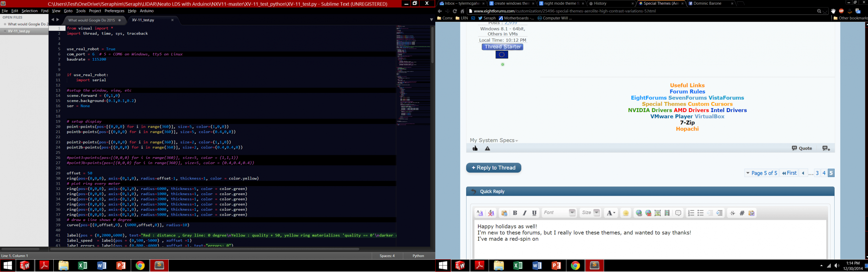This screenshot has height=272, width=868.
Task: Click the Chrome icon in the taskbar
Action: tap(140, 266)
